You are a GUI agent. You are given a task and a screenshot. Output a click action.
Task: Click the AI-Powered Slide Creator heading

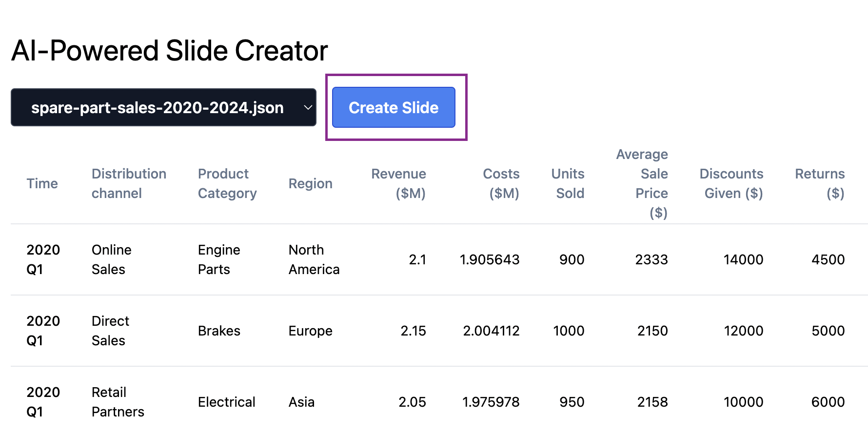(x=169, y=51)
